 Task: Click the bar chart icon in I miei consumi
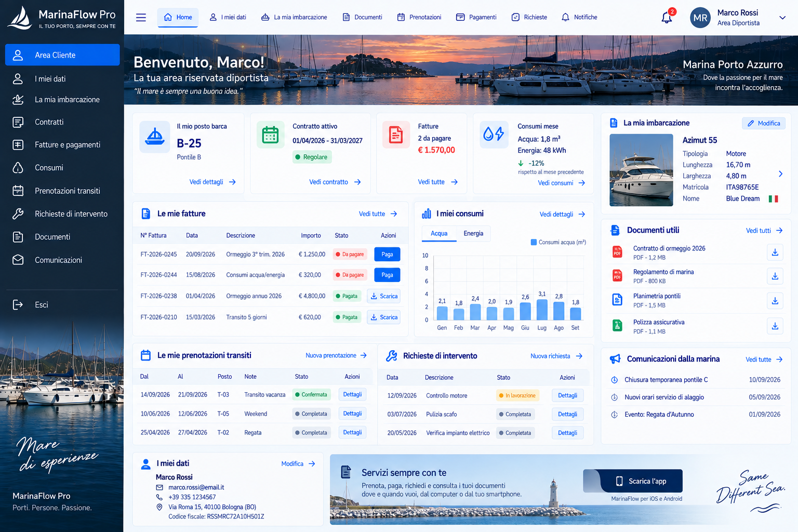tap(427, 214)
